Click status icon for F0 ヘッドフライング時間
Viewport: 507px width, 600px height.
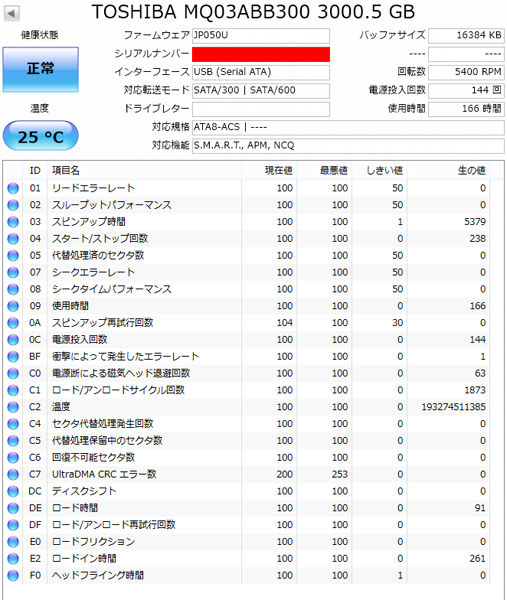[13, 576]
